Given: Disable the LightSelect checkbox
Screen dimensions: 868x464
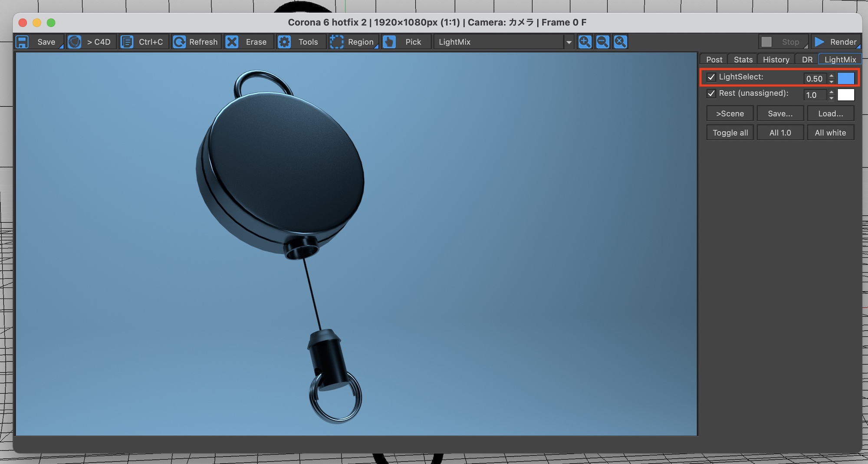Looking at the screenshot, I should pos(711,77).
